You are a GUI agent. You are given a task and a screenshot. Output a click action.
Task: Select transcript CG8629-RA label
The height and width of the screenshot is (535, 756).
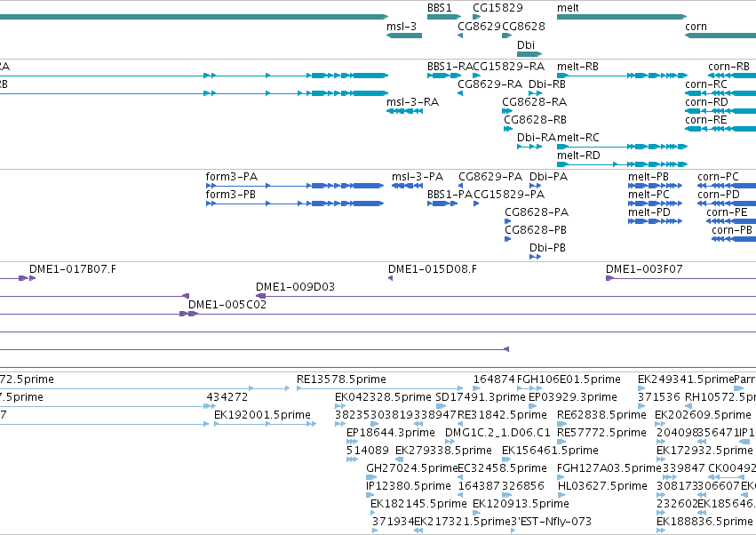(x=489, y=84)
